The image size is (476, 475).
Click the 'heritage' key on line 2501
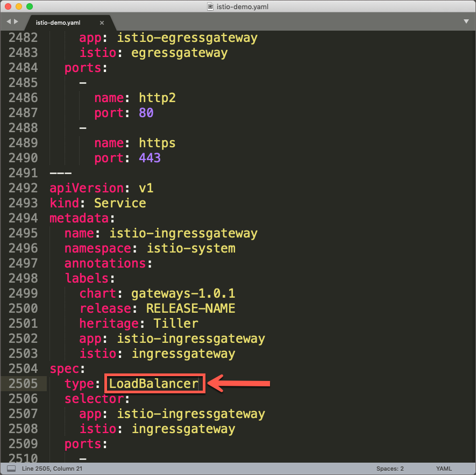point(109,323)
